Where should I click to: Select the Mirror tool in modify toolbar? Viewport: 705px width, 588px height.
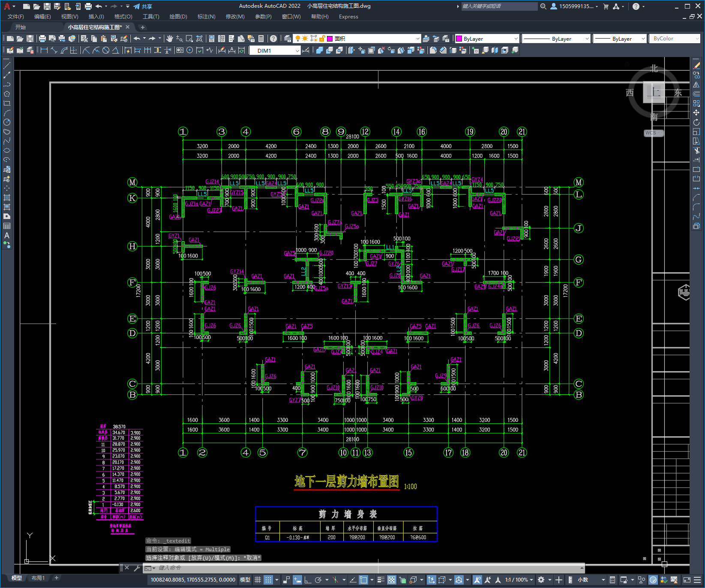coord(696,84)
